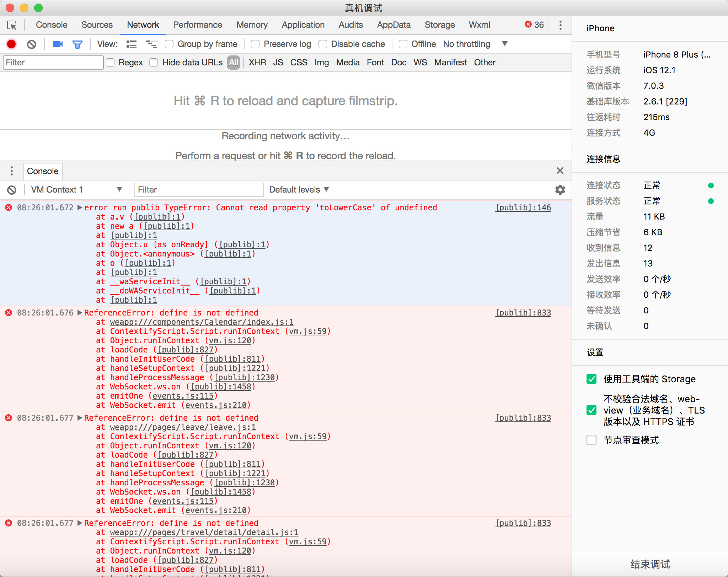The image size is (728, 577).
Task: Open the VM Context 1 selector
Action: (76, 190)
